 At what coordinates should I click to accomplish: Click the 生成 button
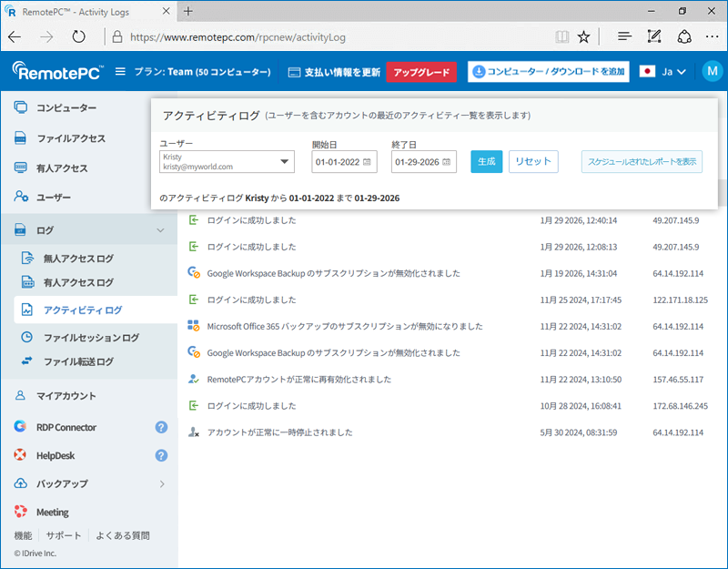(487, 161)
